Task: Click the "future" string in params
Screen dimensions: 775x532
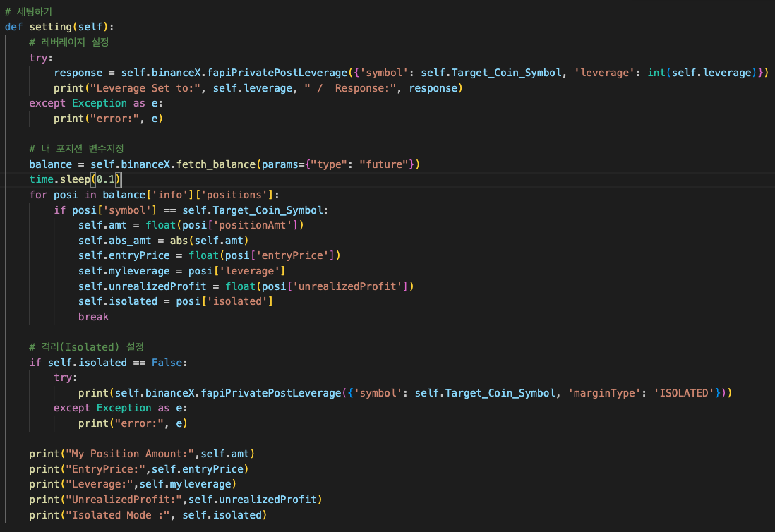Action: click(383, 164)
